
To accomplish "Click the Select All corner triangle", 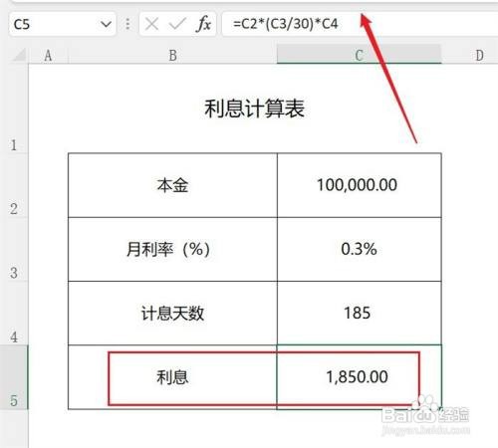I will tap(19, 55).
